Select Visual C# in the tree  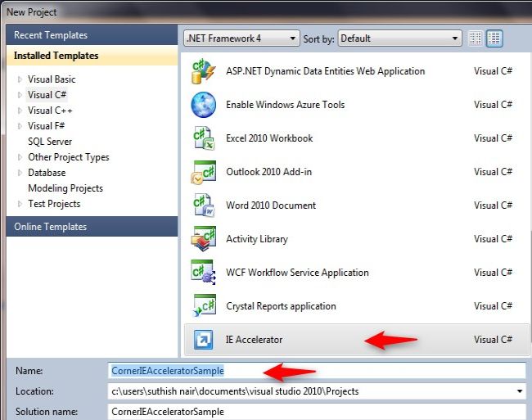click(x=47, y=95)
